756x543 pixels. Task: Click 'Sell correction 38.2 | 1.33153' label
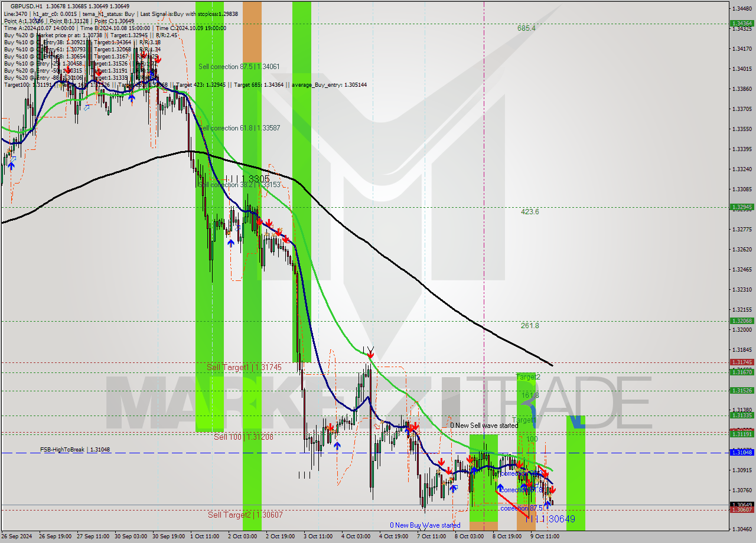click(x=239, y=185)
